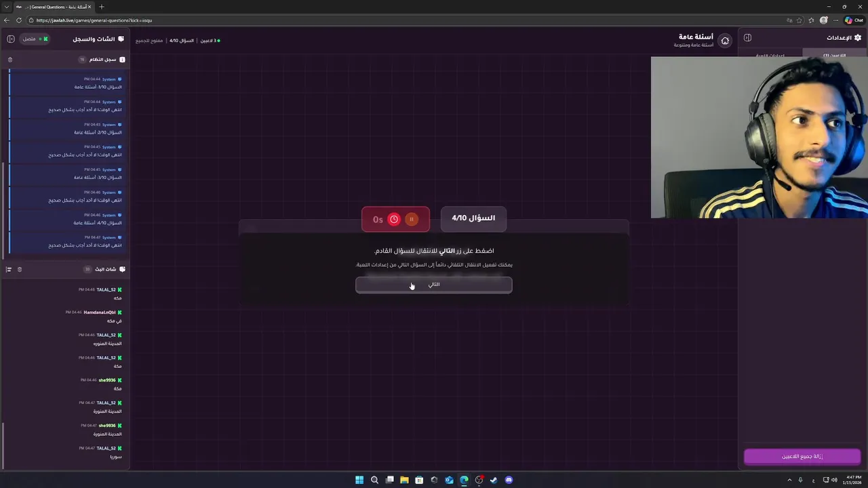The width and height of the screenshot is (868, 488).
Task: Clear شات البث using its trash icon
Action: pyautogui.click(x=20, y=269)
